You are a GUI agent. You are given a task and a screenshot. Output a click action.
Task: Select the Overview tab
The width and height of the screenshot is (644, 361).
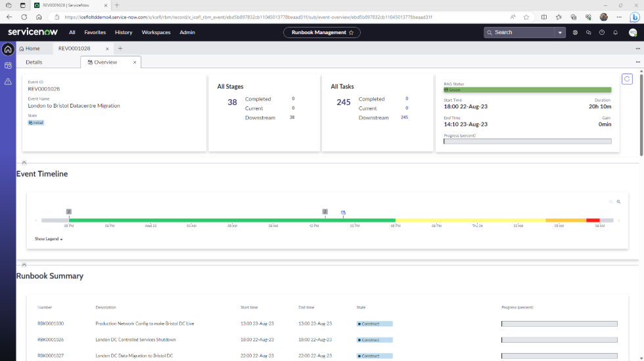(106, 62)
